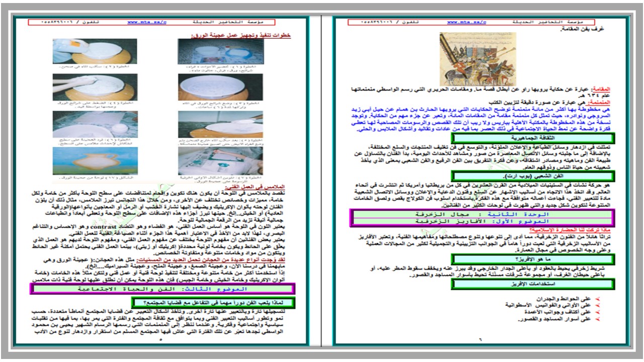The image size is (644, 362).
Task: Click the green box 'ما هو الإفريز؟'
Action: click(533, 259)
